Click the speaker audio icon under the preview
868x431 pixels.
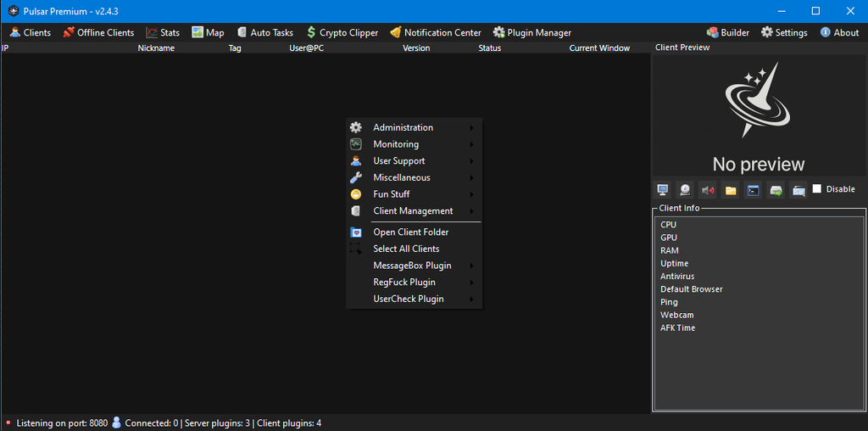(708, 190)
